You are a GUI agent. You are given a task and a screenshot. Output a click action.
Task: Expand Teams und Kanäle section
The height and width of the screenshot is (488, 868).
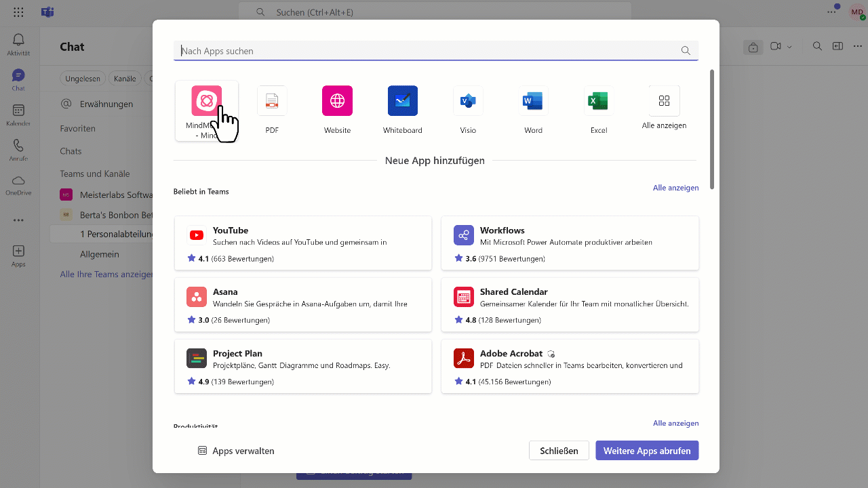pyautogui.click(x=94, y=174)
